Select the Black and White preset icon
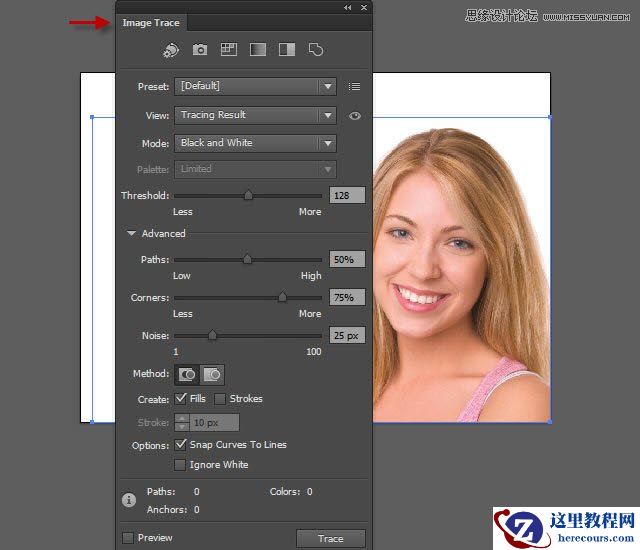 point(286,49)
